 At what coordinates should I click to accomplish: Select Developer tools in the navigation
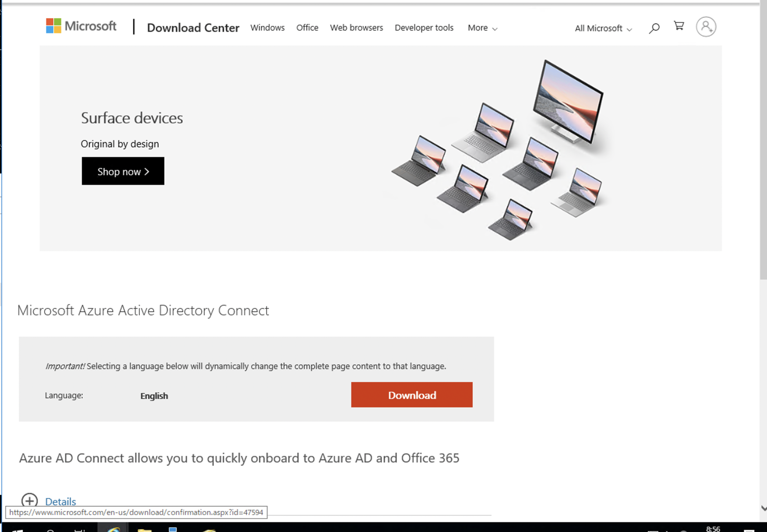pyautogui.click(x=424, y=28)
